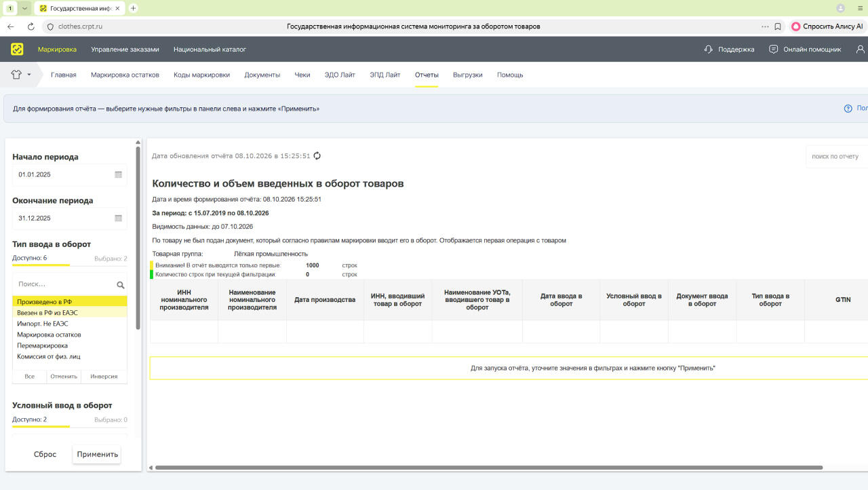The image size is (868, 490).
Task: Toggle Маркировка остатков in the filter list
Action: (70, 335)
